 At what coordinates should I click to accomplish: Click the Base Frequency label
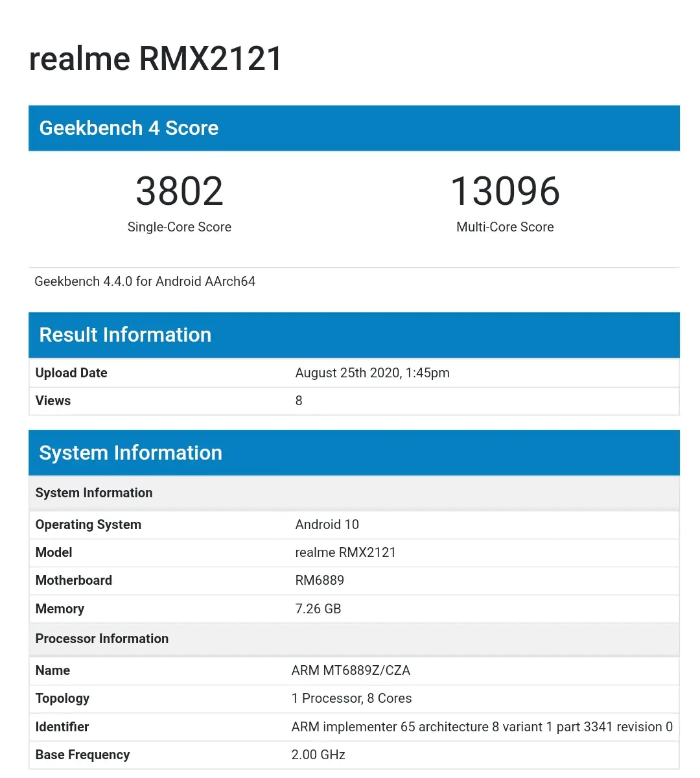[x=82, y=755]
